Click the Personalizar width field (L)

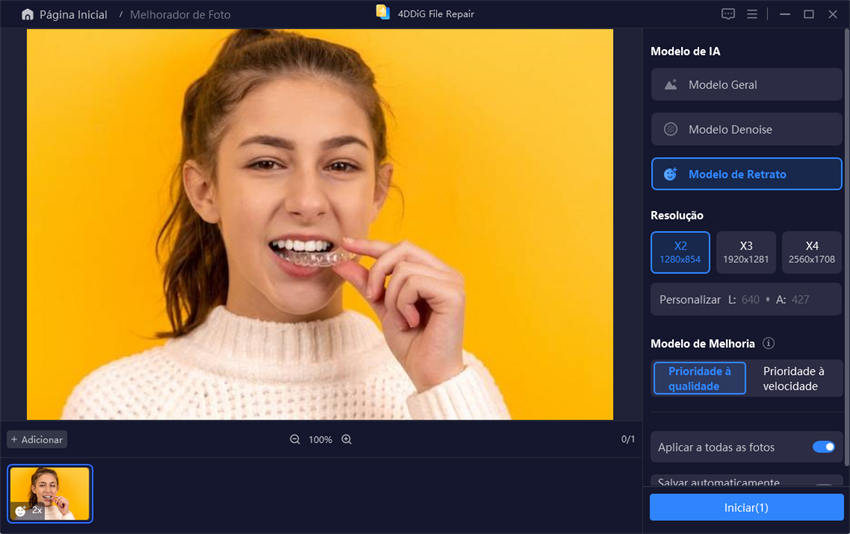pos(750,299)
